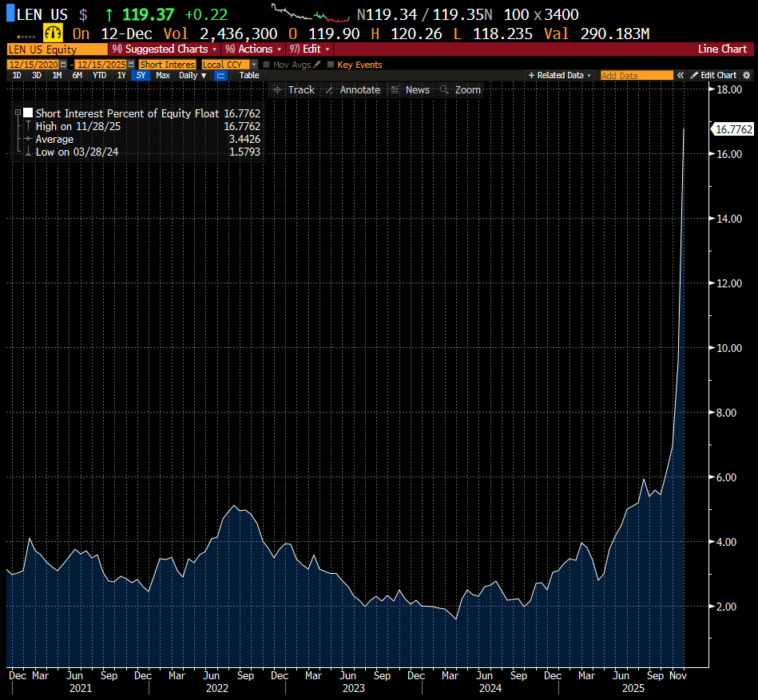Open the Actions dropdown menu
The image size is (758, 700).
[x=253, y=49]
